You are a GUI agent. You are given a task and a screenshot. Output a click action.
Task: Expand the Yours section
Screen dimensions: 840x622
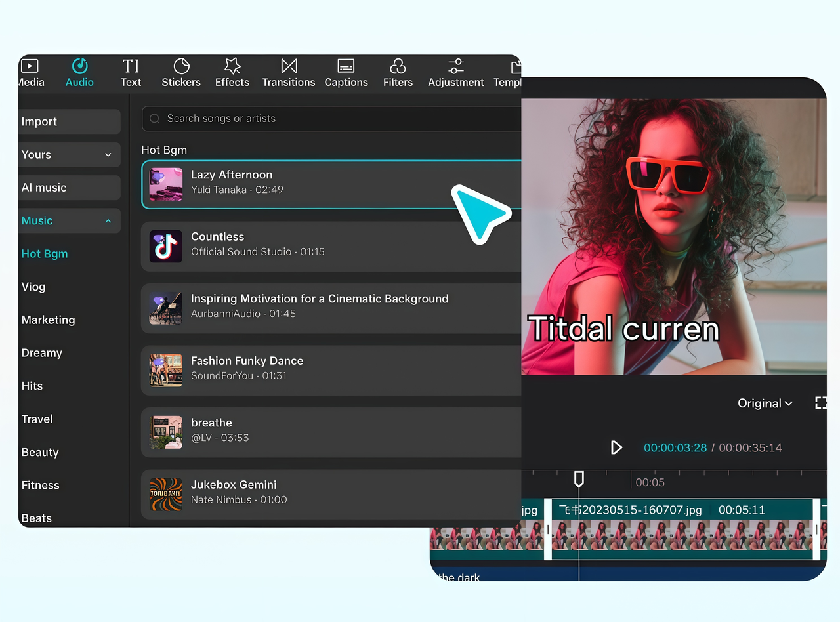[70, 154]
